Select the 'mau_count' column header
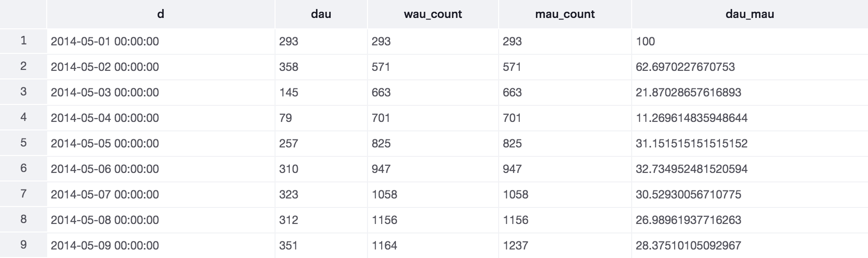The height and width of the screenshot is (258, 868). point(565,14)
